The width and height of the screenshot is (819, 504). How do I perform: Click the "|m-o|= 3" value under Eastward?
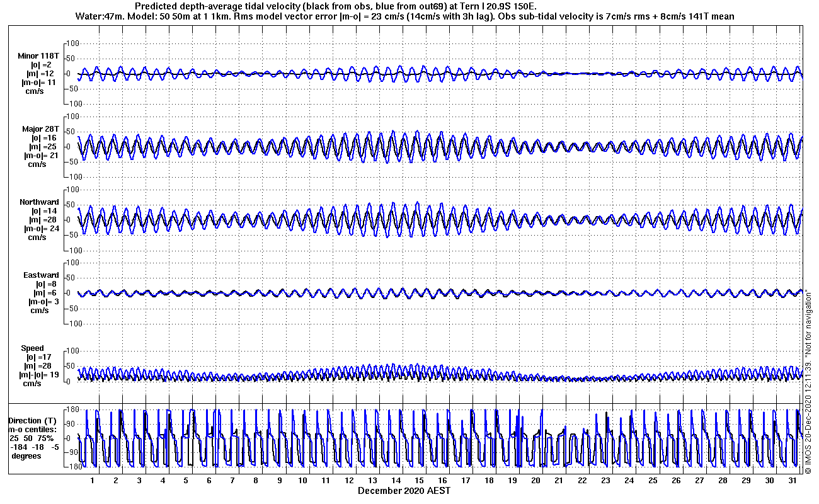pos(44,302)
